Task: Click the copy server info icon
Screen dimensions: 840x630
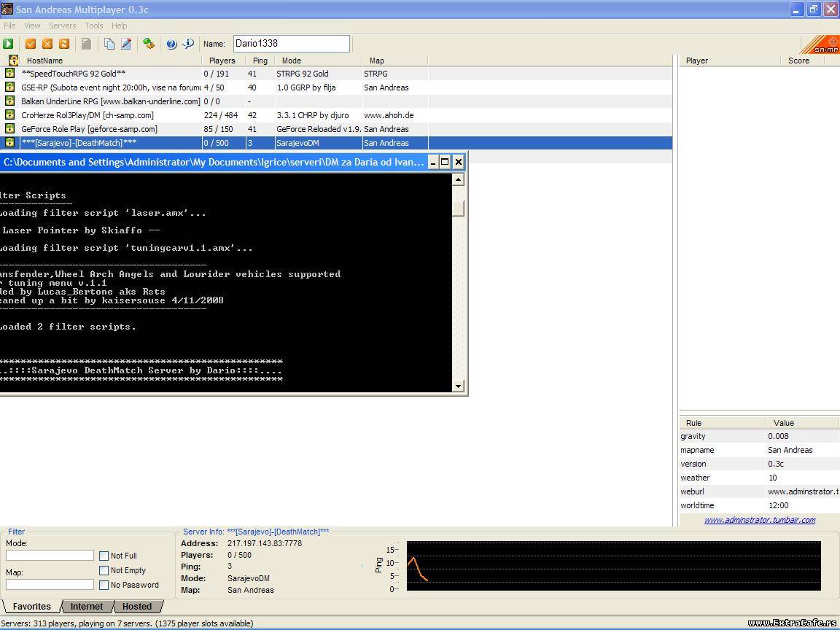Action: [x=109, y=44]
